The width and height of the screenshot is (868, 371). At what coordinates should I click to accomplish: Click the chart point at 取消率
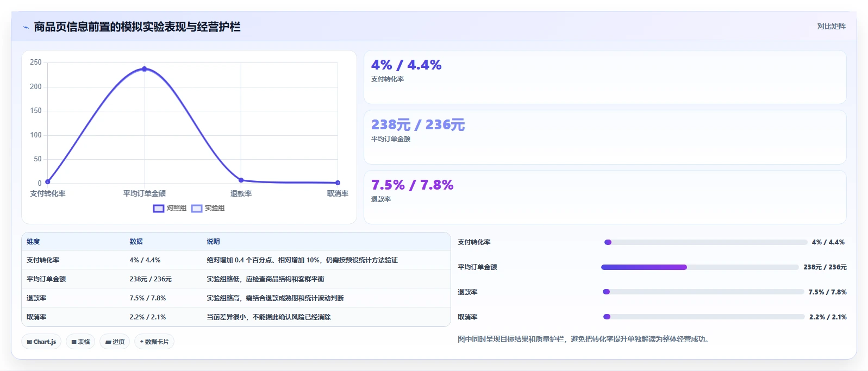point(338,183)
